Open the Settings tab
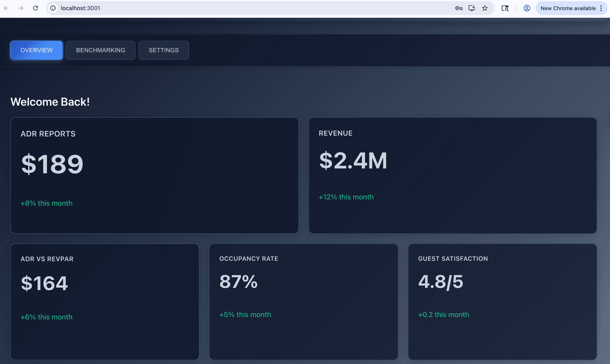The width and height of the screenshot is (610, 364). tap(164, 50)
